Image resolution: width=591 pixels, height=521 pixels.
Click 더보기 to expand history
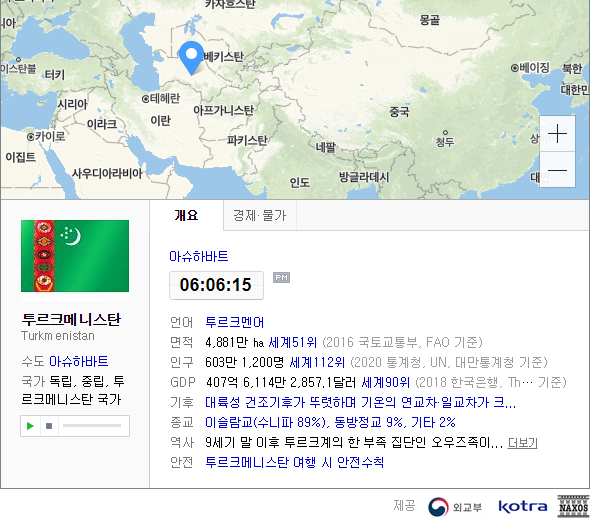[522, 443]
